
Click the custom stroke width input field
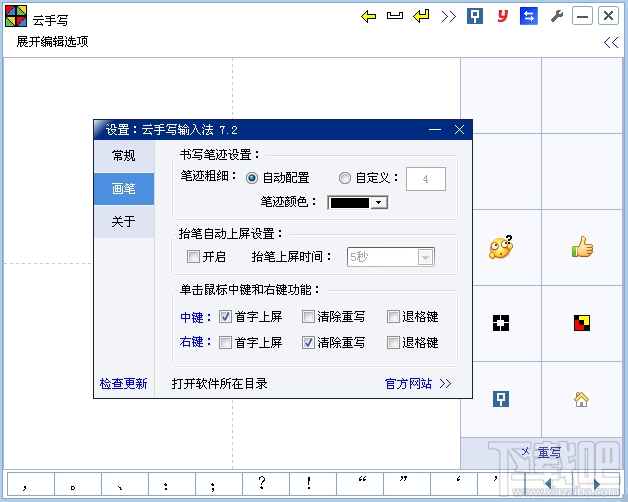tap(426, 179)
